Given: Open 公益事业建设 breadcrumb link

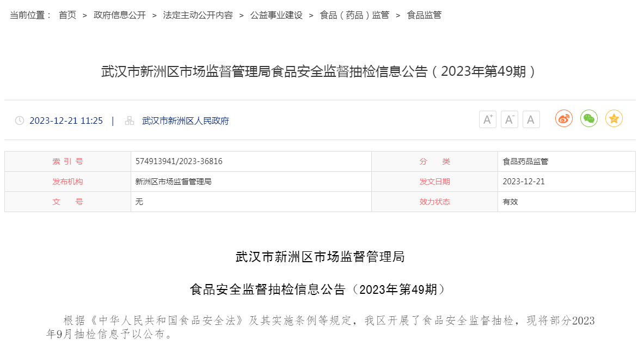Looking at the screenshot, I should (277, 15).
